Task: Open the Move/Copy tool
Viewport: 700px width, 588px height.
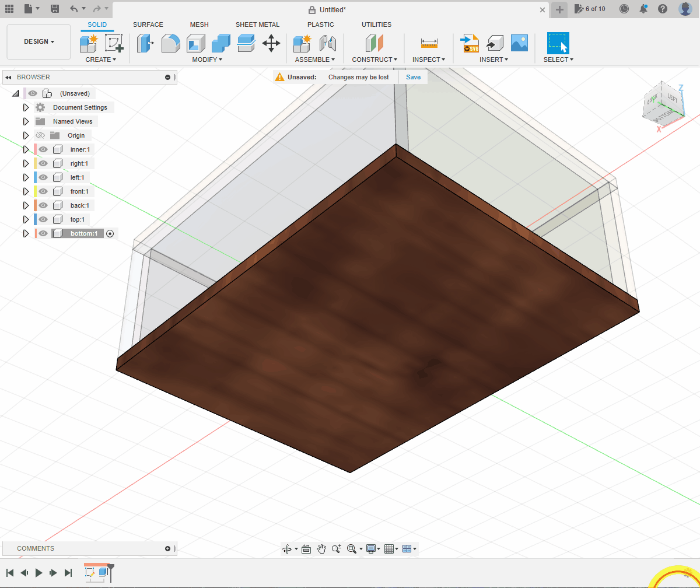Action: 271,43
